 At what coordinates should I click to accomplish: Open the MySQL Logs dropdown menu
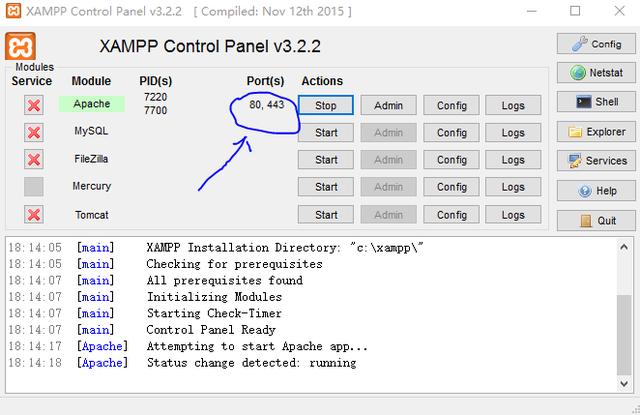[x=513, y=132]
